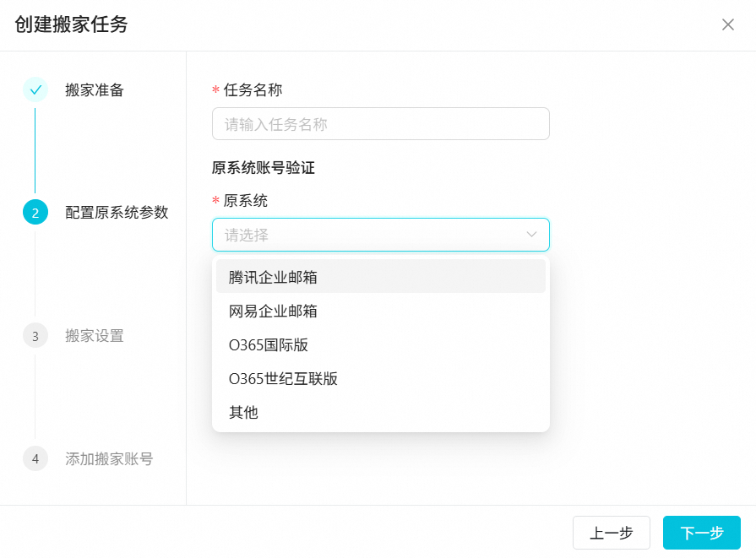Jump to the 添加搬家账号 step label
Viewport: 756px width, 558px height.
[109, 459]
